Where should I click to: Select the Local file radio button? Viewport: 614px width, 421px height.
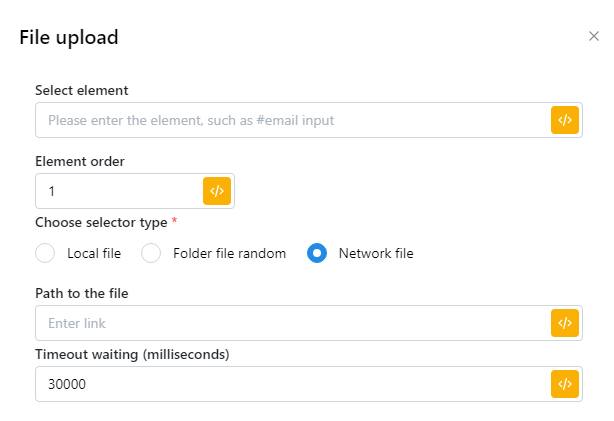pos(45,253)
